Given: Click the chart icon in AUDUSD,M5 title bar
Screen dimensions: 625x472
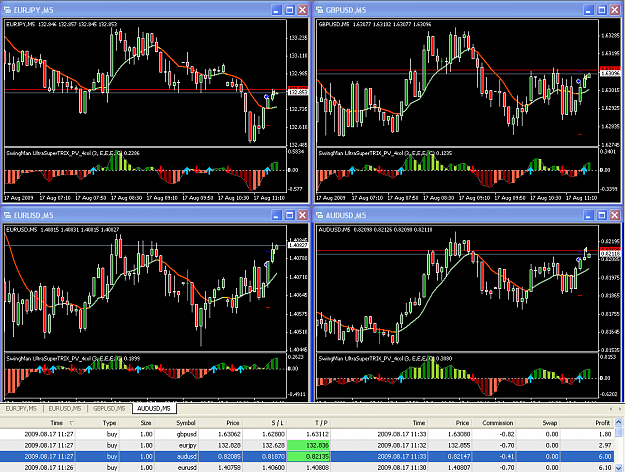Looking at the screenshot, I should (x=319, y=215).
